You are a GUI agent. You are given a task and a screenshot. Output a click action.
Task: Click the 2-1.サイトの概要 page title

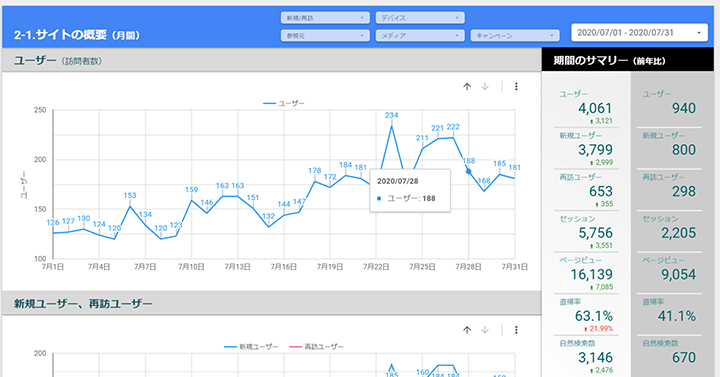77,35
